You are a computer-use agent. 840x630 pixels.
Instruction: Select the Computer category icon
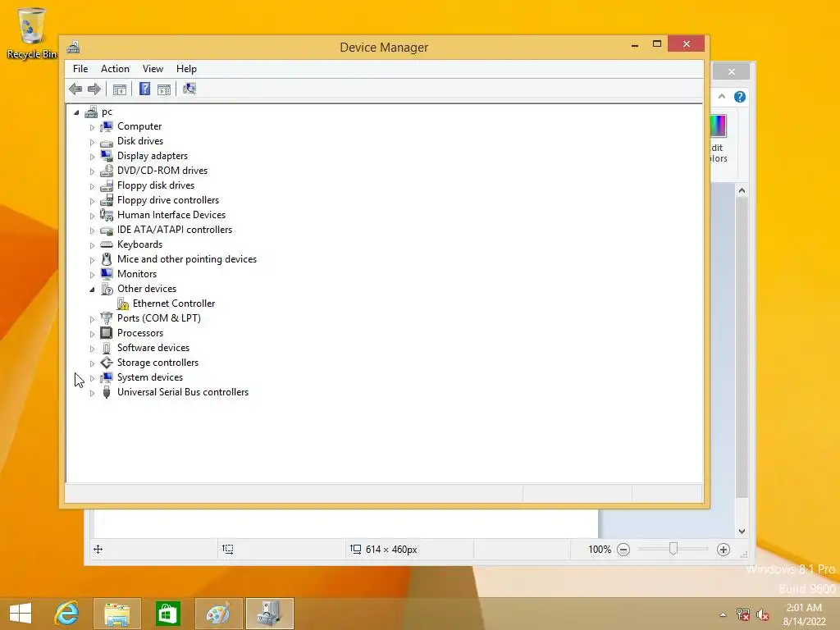[x=107, y=126]
